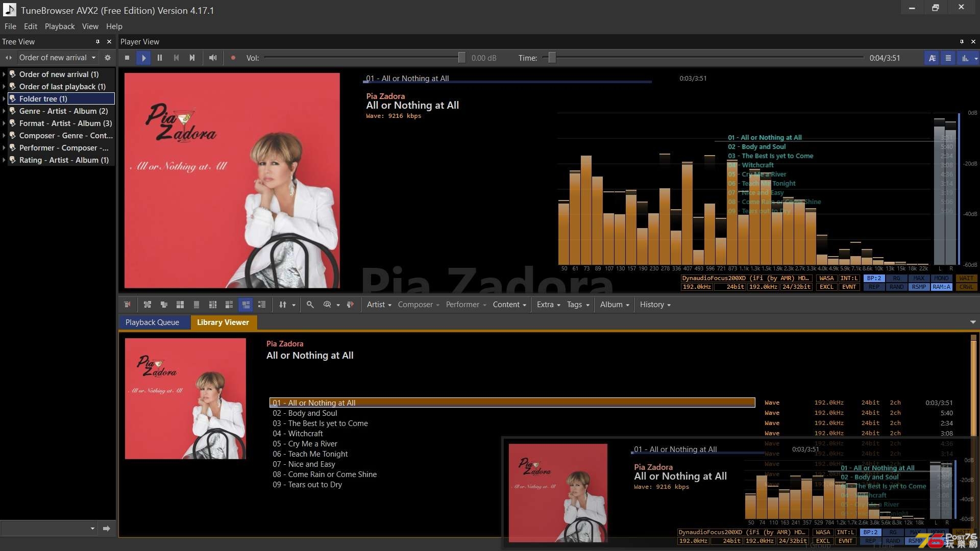
Task: Click the first red-marked library toolbar icon
Action: coord(128,305)
